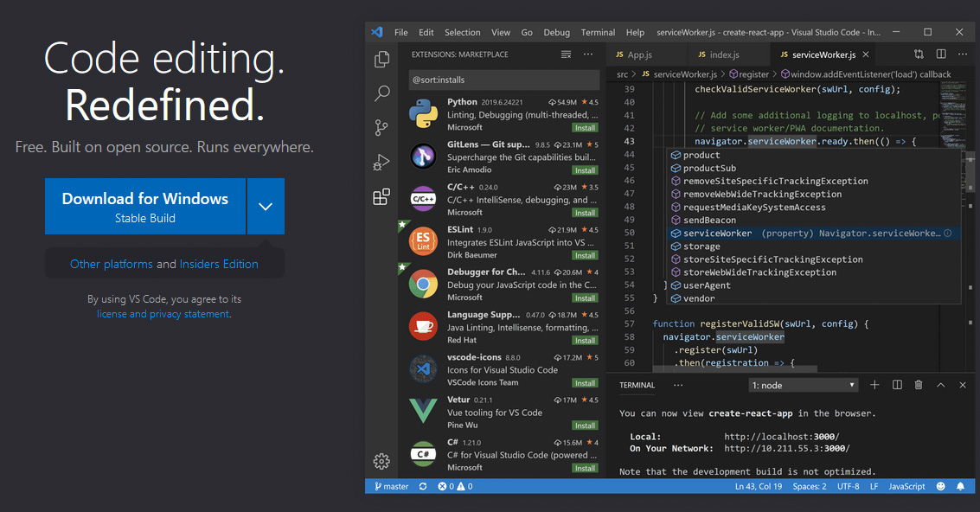Screen dimensions: 980x512
Task: Click Download for Windows button
Action: click(145, 207)
